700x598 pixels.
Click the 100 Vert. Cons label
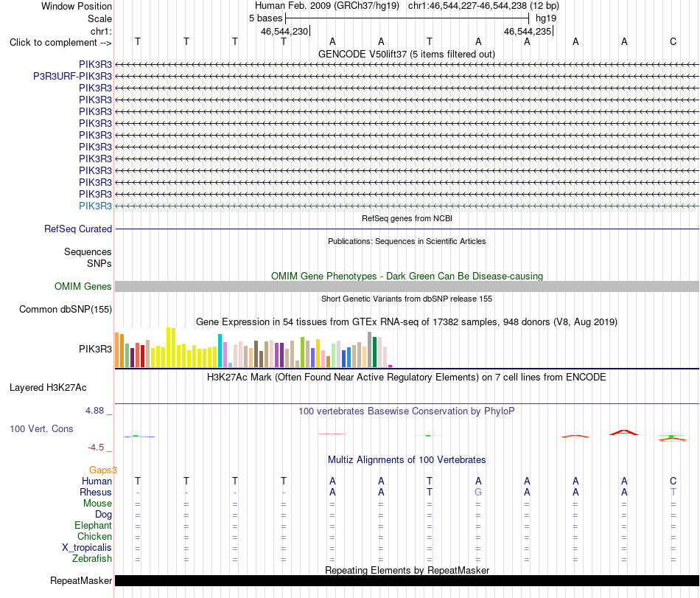click(41, 428)
